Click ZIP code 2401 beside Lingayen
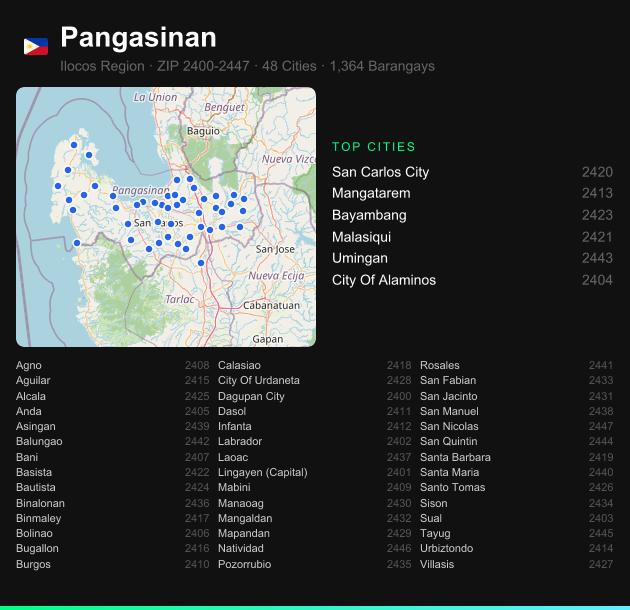Image resolution: width=630 pixels, height=610 pixels. (x=399, y=472)
